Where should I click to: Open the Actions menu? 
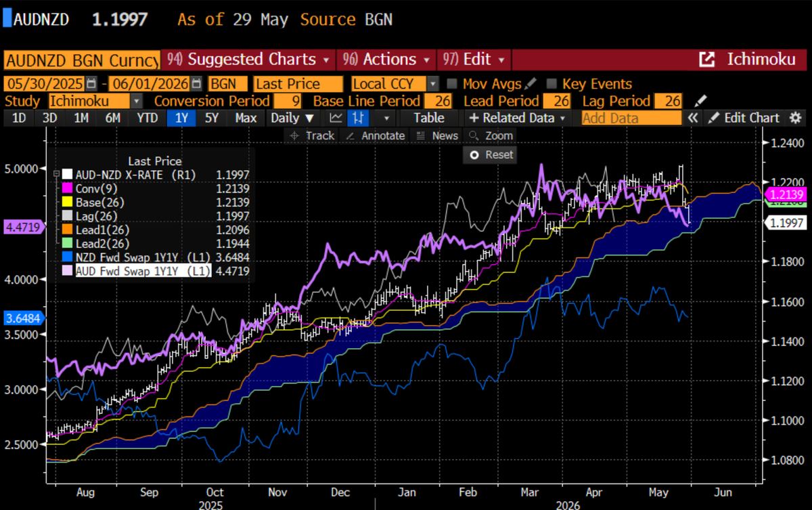(386, 60)
